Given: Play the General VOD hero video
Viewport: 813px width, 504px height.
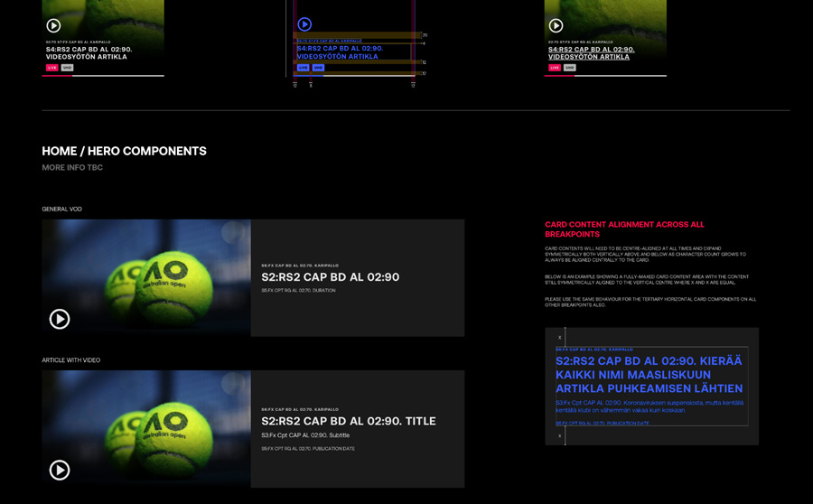Looking at the screenshot, I should [60, 319].
